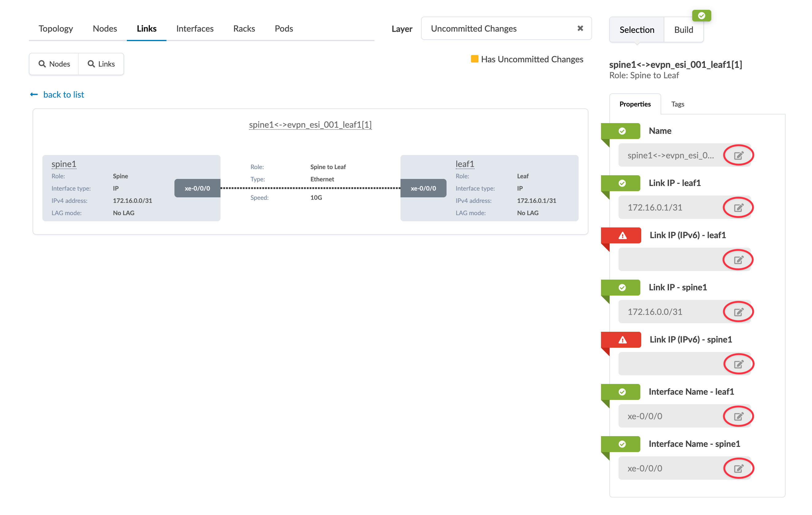
Task: Edit Interface Name - leaf1 value
Action: coord(738,416)
